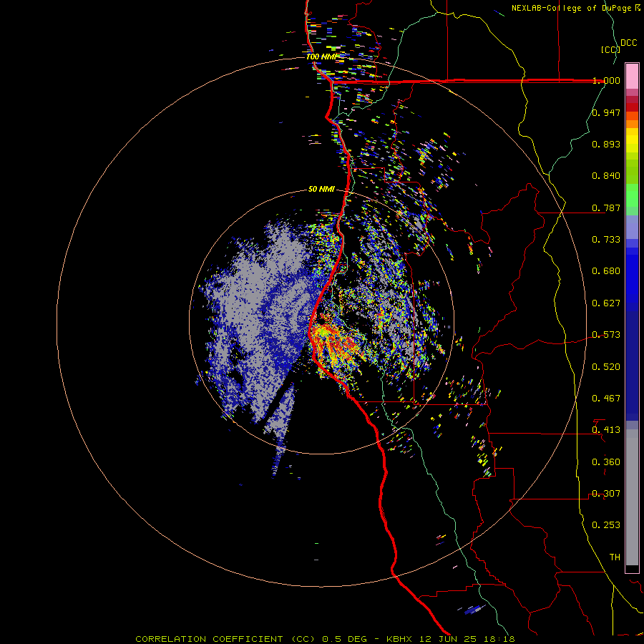Click the 0.680 value on color scale
This screenshot has width=644, height=644.
coord(606,271)
